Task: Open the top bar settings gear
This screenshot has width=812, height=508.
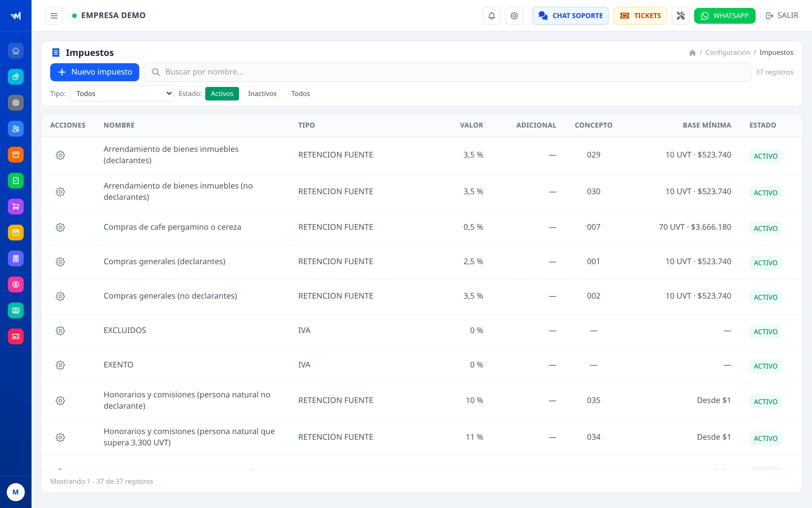Action: (x=514, y=16)
